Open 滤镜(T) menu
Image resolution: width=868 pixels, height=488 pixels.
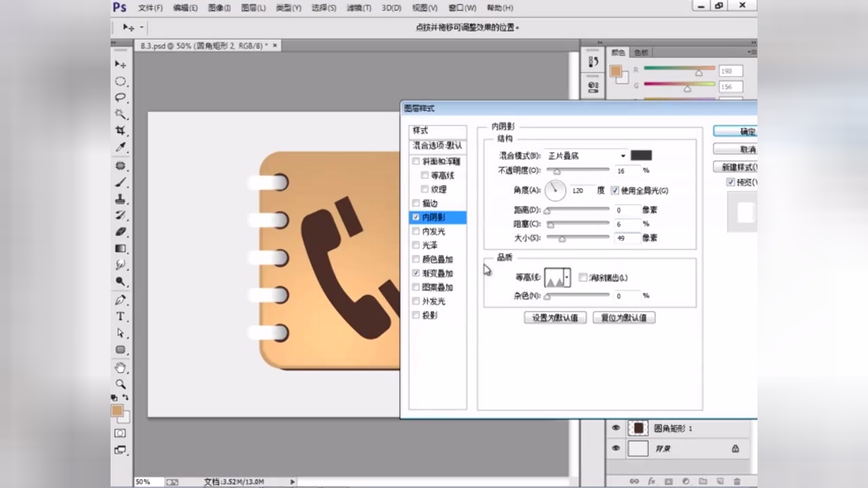359,8
